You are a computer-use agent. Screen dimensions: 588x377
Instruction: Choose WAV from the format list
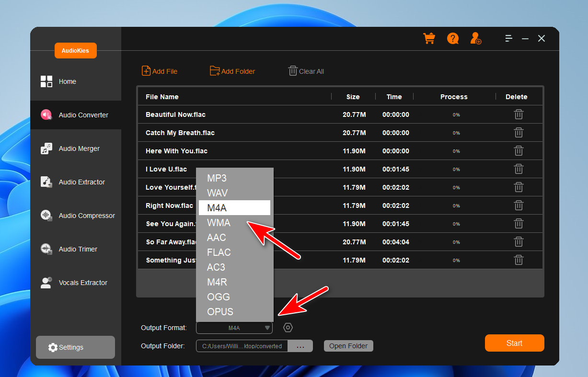[x=235, y=193]
